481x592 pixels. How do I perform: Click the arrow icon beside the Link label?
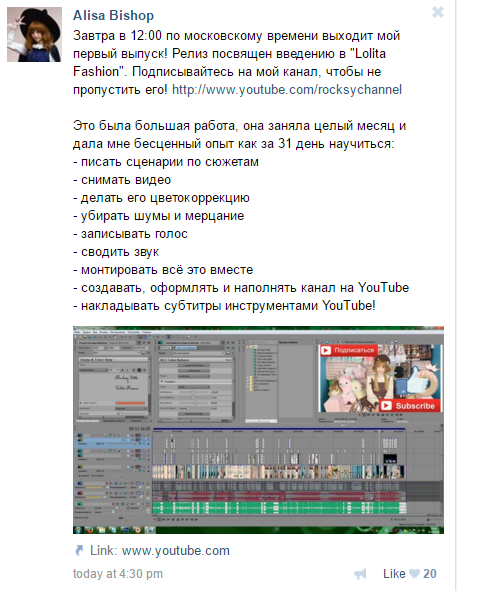(x=79, y=550)
